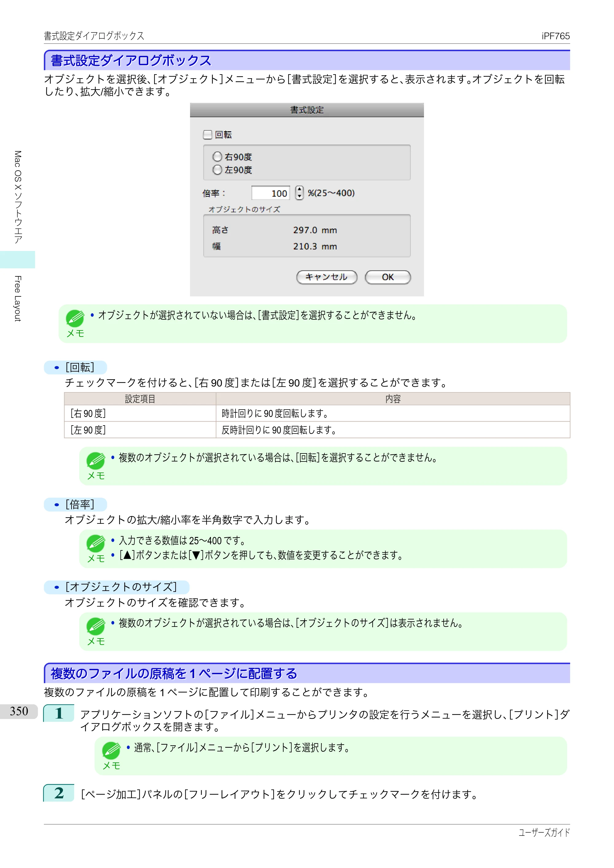Image resolution: width=614 pixels, height=868 pixels.
Task: Click the 時計回りに90度回転します cell
Action: click(393, 414)
